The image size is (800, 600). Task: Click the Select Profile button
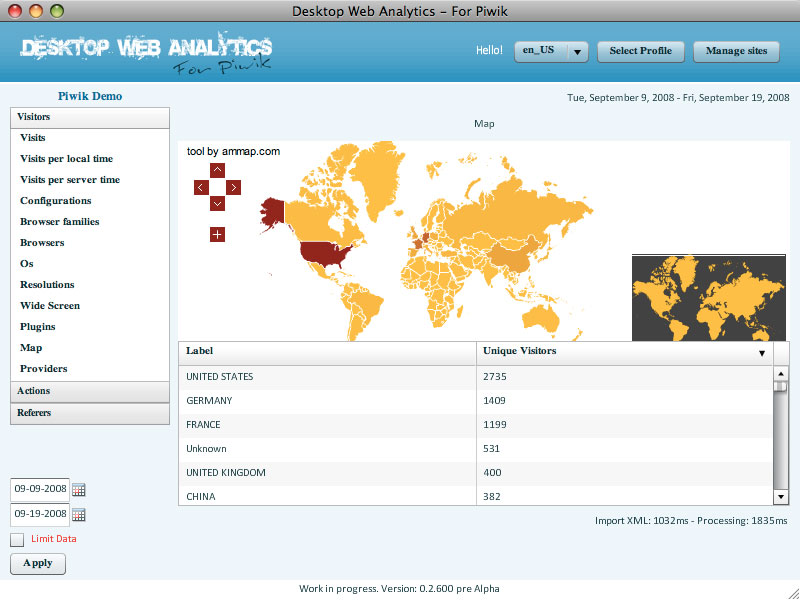(x=640, y=51)
